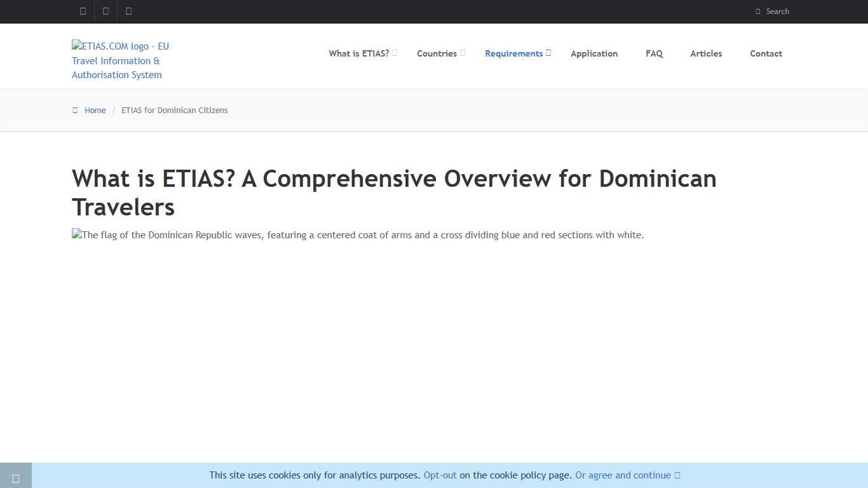Click the third icon in the dark top bar
868x488 pixels.
tap(129, 11)
